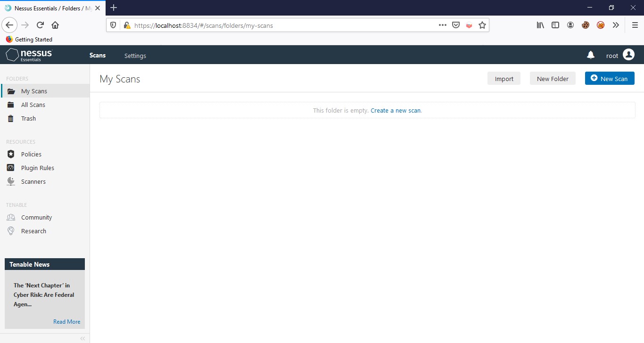Click the Create a new scan link
The height and width of the screenshot is (343, 644).
[396, 110]
